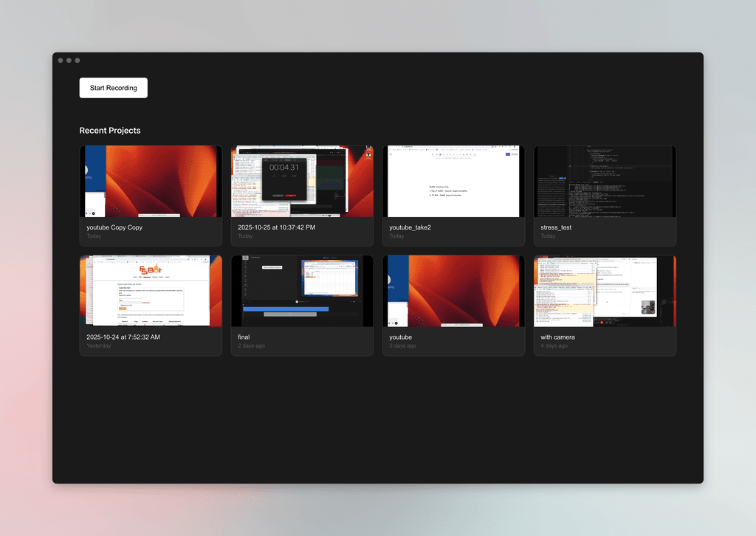Click the "youtube" title above "3 days ago"
Screen dimensions: 756x536
[402, 337]
